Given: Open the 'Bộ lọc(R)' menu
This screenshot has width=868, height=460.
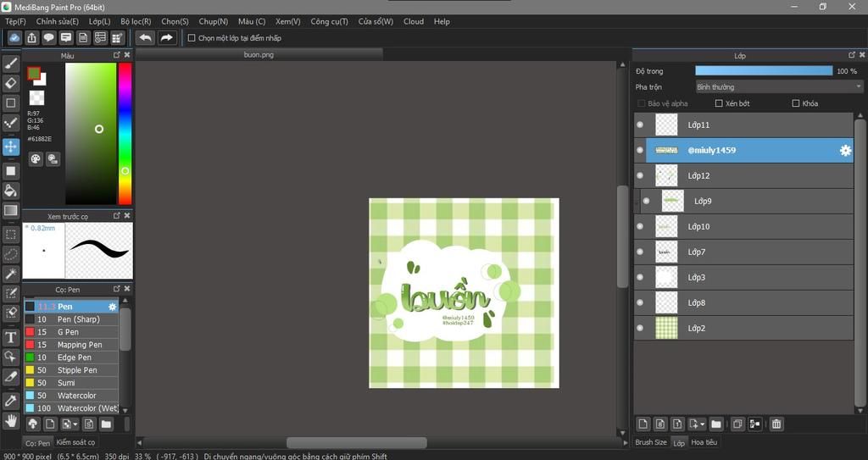Looking at the screenshot, I should coord(136,21).
